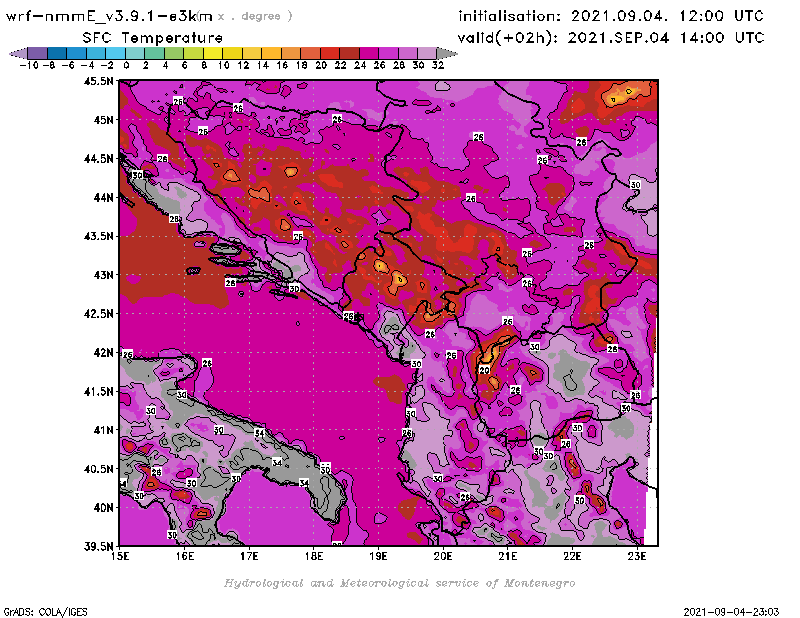Viewport: 800px width, 618px height.
Task: Click the legend swatch between 0 and 2
Action: pos(135,53)
